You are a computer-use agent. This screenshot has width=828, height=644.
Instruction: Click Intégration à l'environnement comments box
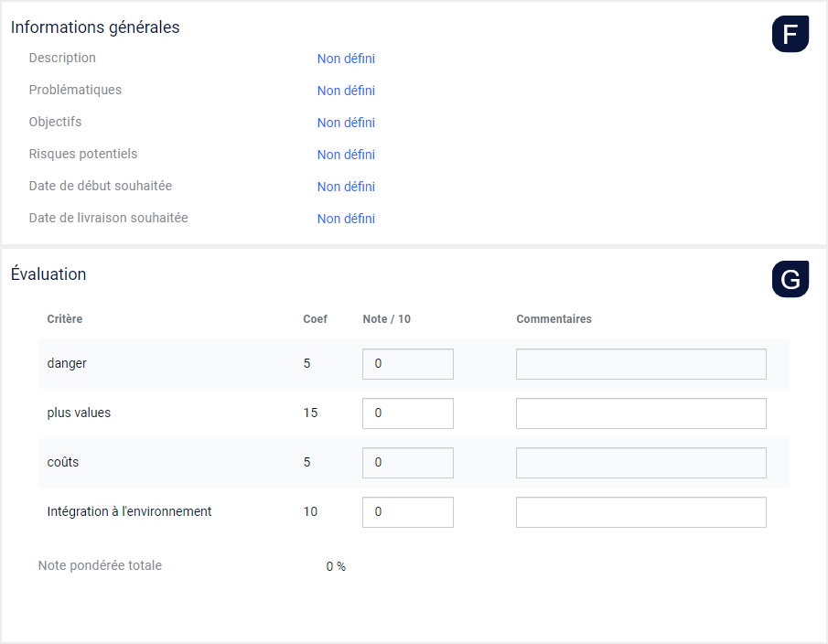tap(641, 512)
